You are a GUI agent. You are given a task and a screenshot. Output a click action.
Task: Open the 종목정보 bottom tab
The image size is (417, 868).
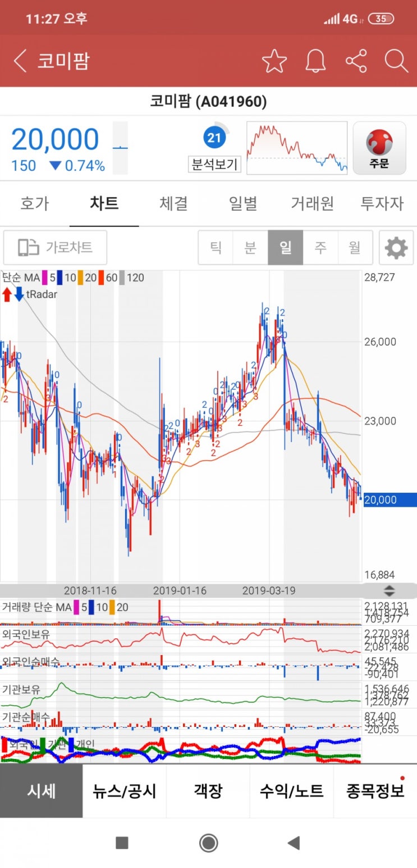(375, 791)
